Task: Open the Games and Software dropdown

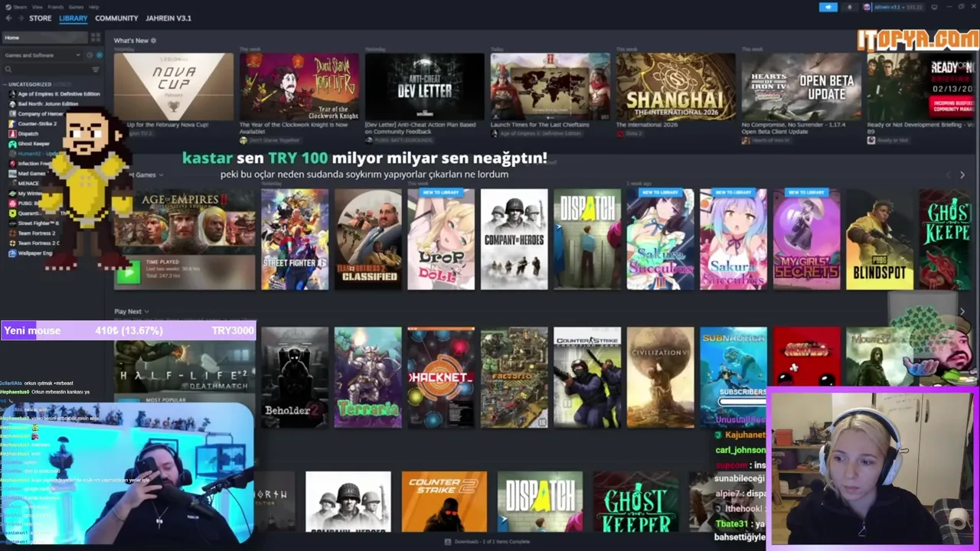Action: point(42,55)
